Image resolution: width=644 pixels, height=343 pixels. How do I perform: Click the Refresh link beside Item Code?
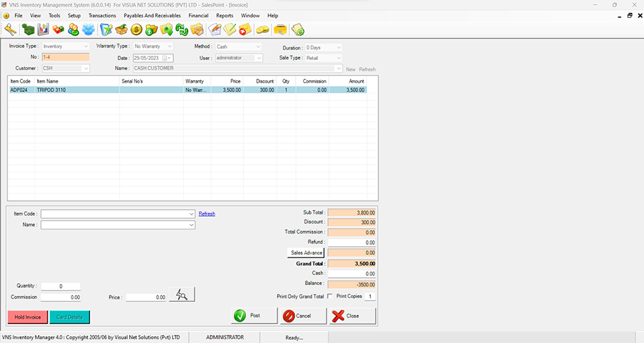[206, 214]
